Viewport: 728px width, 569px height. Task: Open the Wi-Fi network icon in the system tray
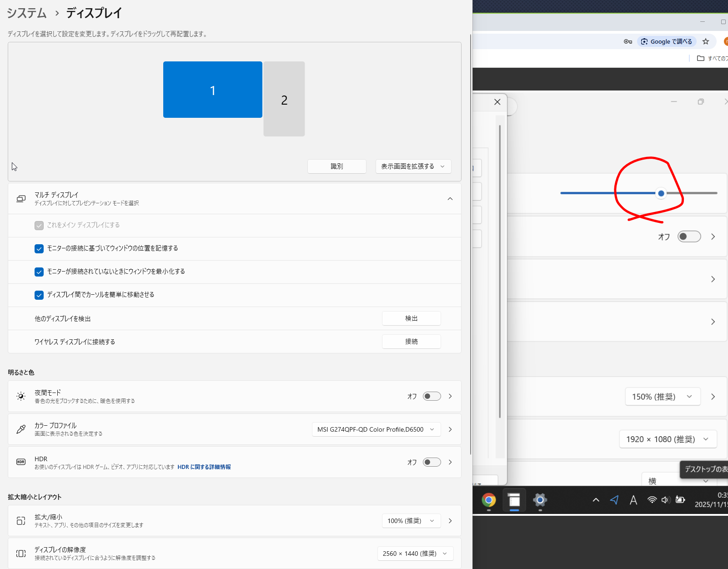tap(652, 500)
